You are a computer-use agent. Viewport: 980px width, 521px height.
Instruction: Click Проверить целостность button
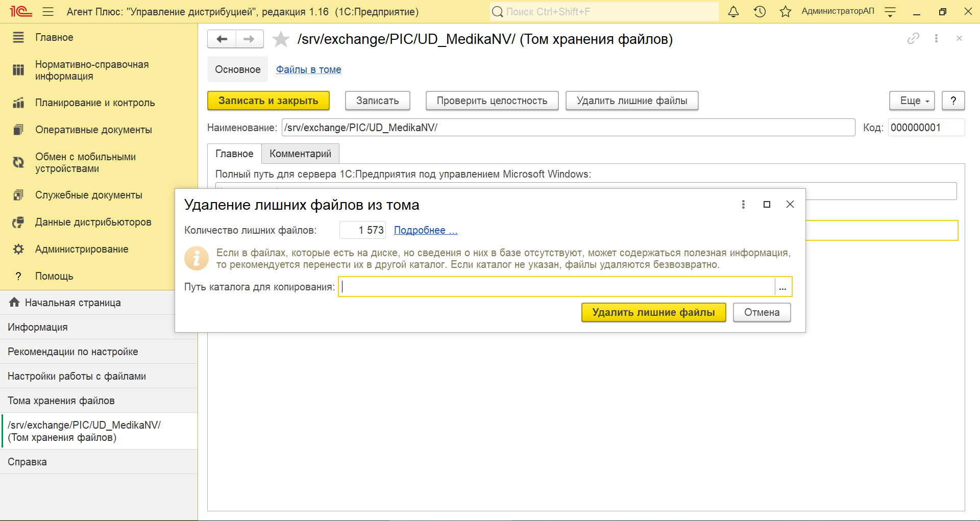click(492, 101)
